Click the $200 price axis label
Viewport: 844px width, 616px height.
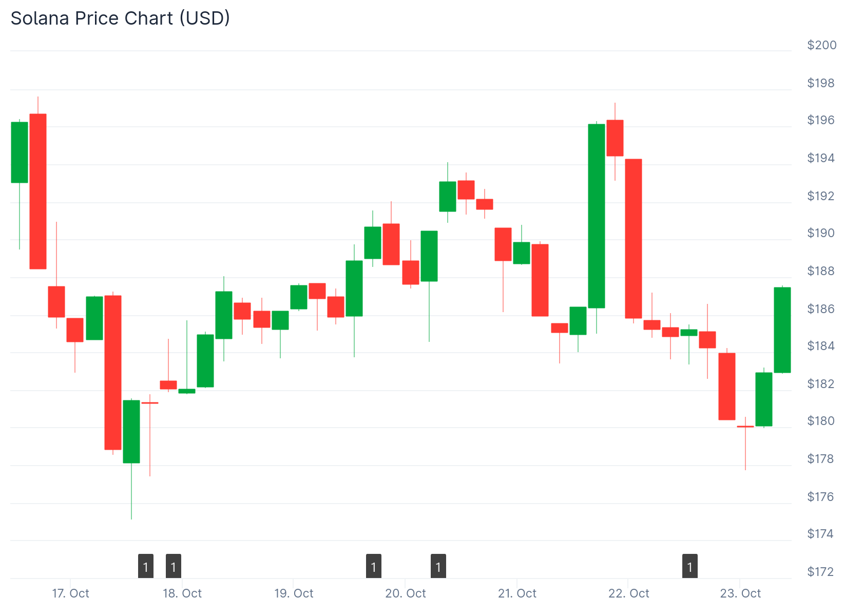pyautogui.click(x=821, y=45)
